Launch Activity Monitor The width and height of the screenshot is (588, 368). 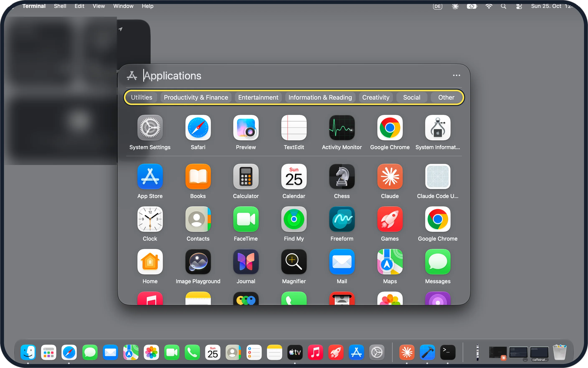point(342,128)
